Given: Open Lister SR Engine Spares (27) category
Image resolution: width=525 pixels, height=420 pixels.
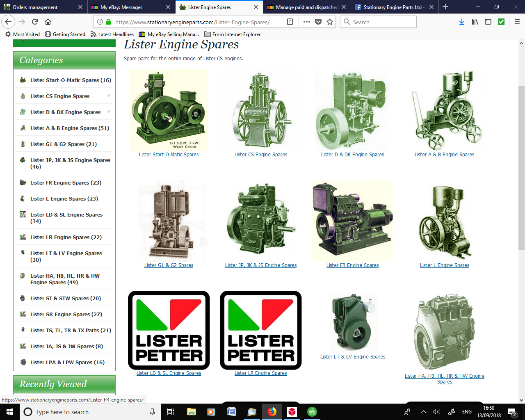Looking at the screenshot, I should click(66, 314).
